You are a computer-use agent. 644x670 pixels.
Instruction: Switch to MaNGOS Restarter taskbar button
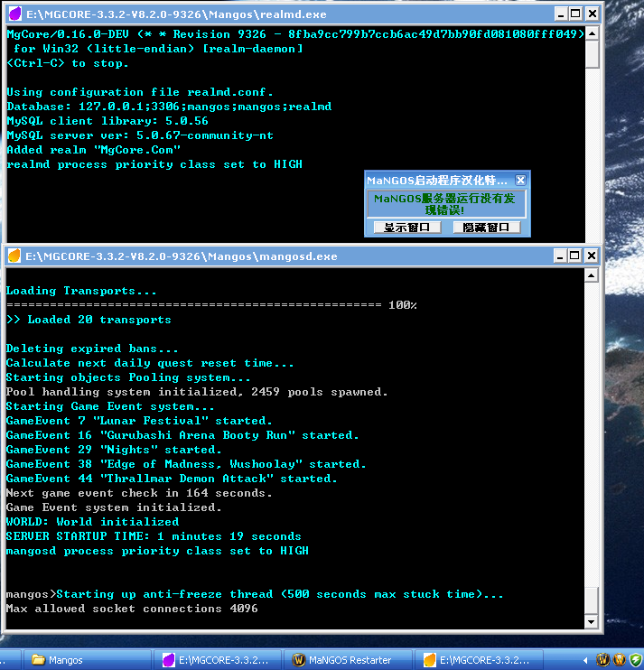(348, 660)
